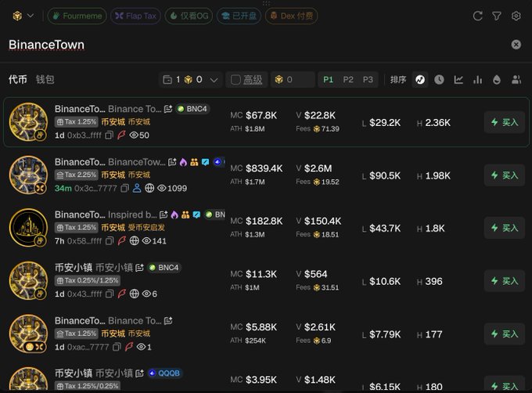Open the city skyline token avatar
The height and width of the screenshot is (393, 532).
(x=28, y=228)
